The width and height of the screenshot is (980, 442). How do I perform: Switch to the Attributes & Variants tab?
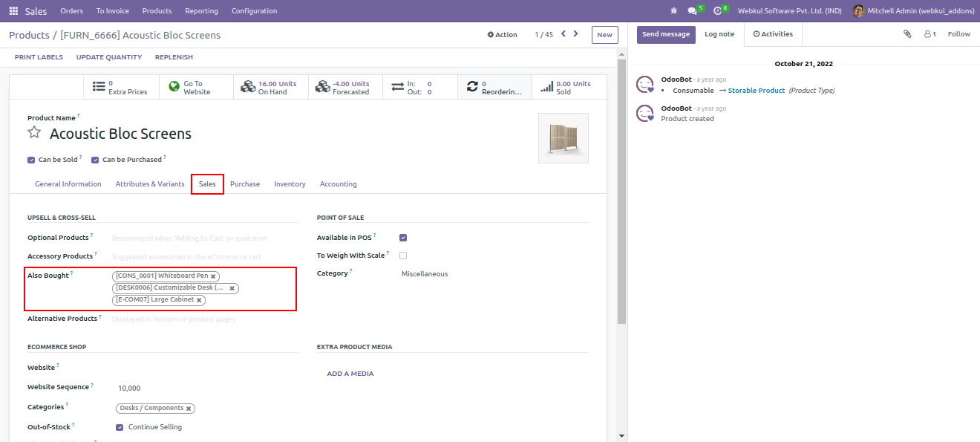click(150, 184)
